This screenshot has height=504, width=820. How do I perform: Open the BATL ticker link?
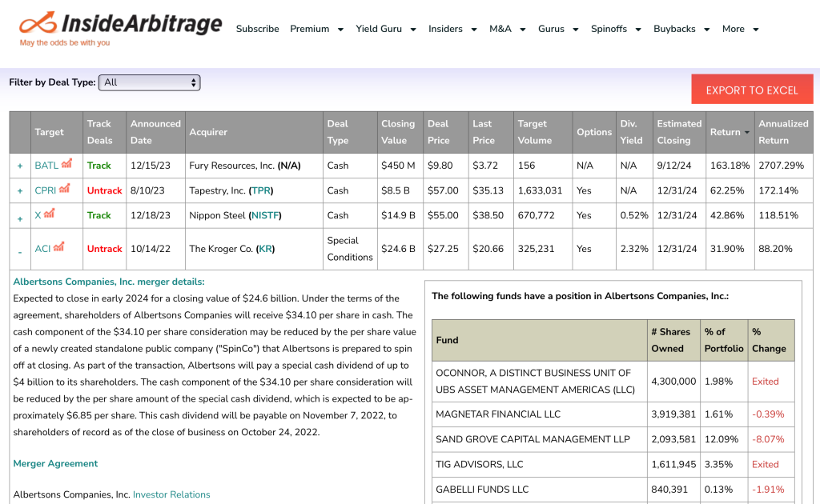coord(46,166)
